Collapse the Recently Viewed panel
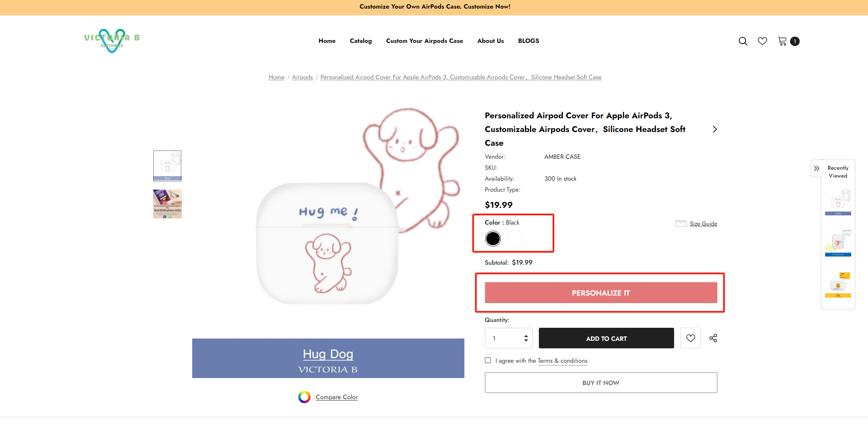 817,168
